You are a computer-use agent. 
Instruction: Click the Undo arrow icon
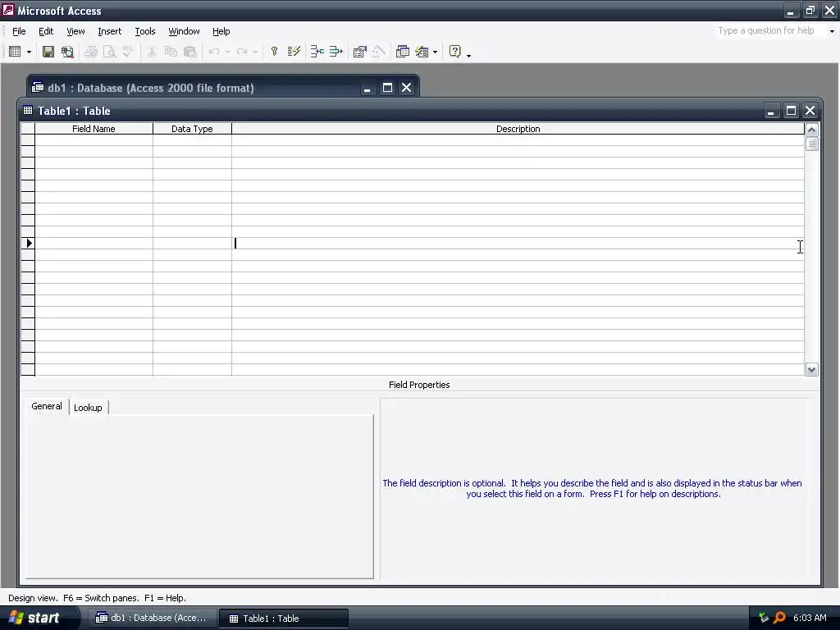pos(214,52)
